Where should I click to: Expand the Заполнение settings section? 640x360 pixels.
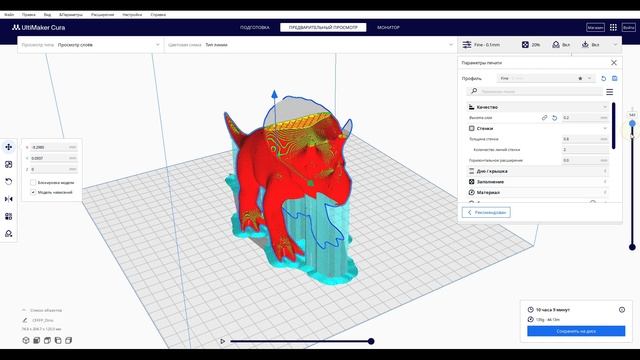(x=538, y=182)
